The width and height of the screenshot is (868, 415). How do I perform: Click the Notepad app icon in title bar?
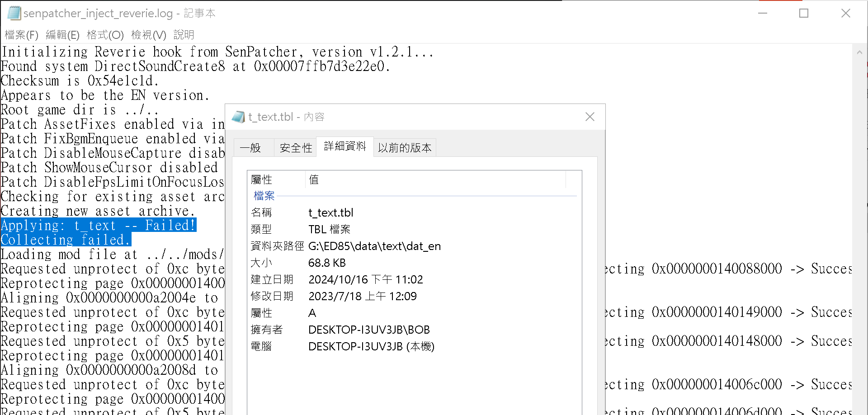click(14, 13)
